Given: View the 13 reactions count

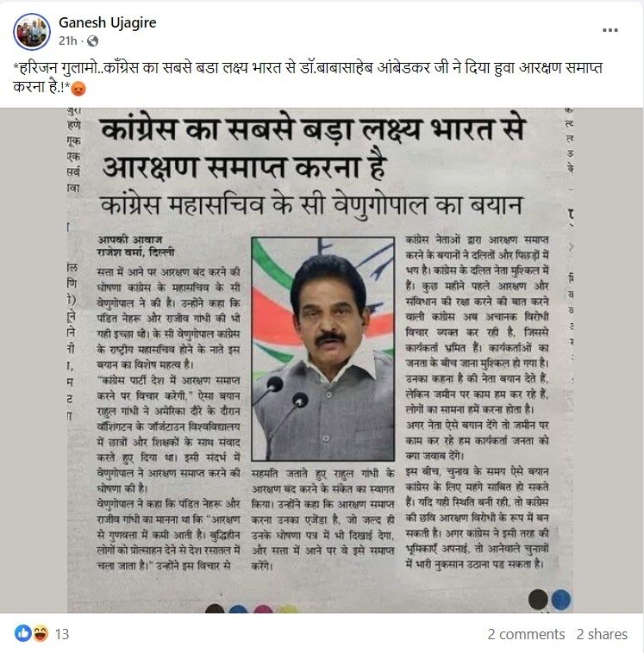Looking at the screenshot, I should 62,634.
